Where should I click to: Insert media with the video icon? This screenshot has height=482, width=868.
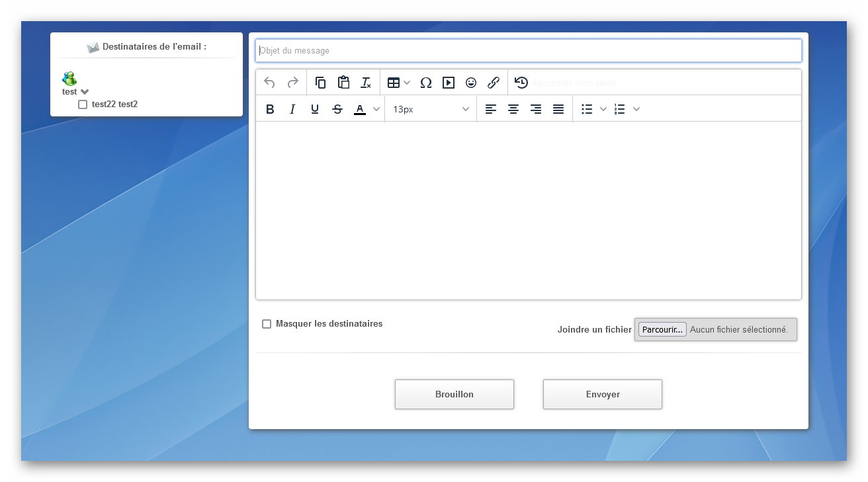coord(449,83)
